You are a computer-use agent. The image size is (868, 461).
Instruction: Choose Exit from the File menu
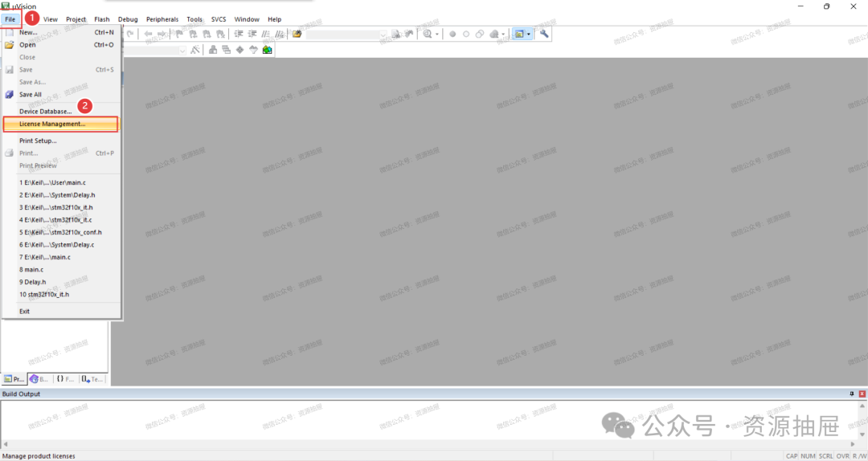coord(61,311)
